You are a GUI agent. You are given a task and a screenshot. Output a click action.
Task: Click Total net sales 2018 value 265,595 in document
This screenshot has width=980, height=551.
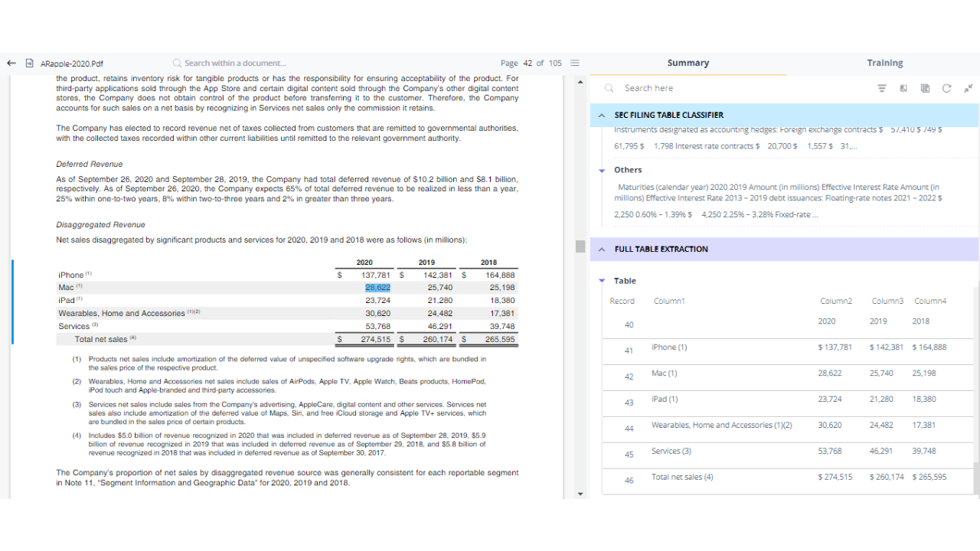pos(500,339)
